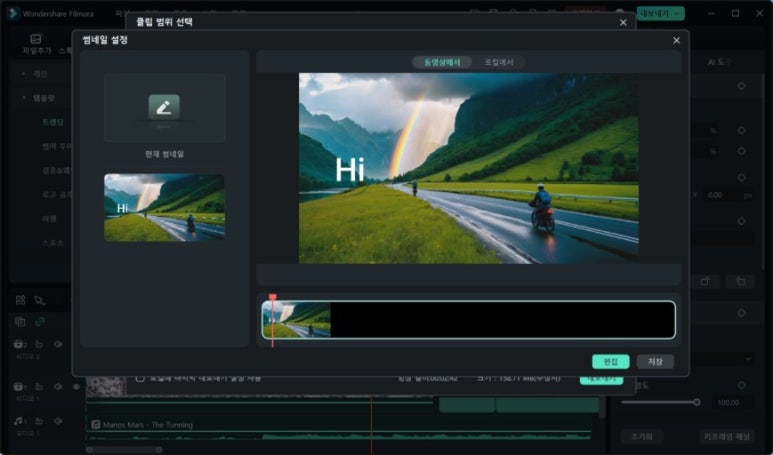Click folder icon on video 1 track
The image size is (773, 455).
pyautogui.click(x=39, y=387)
